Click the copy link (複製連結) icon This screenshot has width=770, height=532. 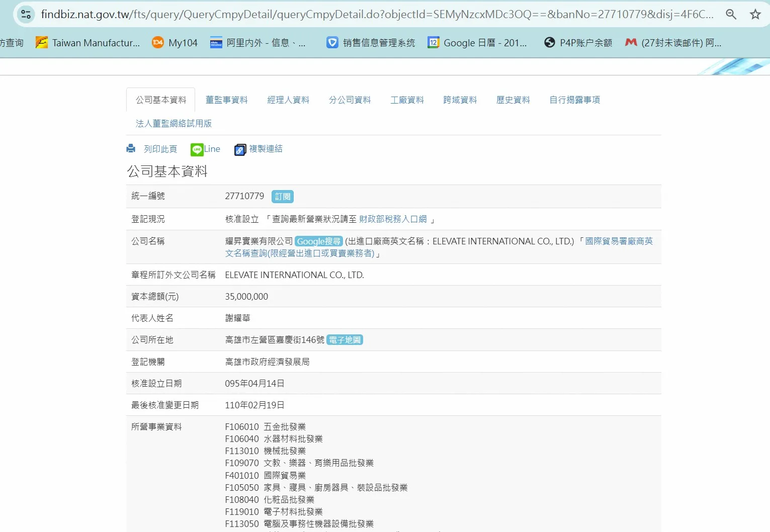[x=240, y=149]
